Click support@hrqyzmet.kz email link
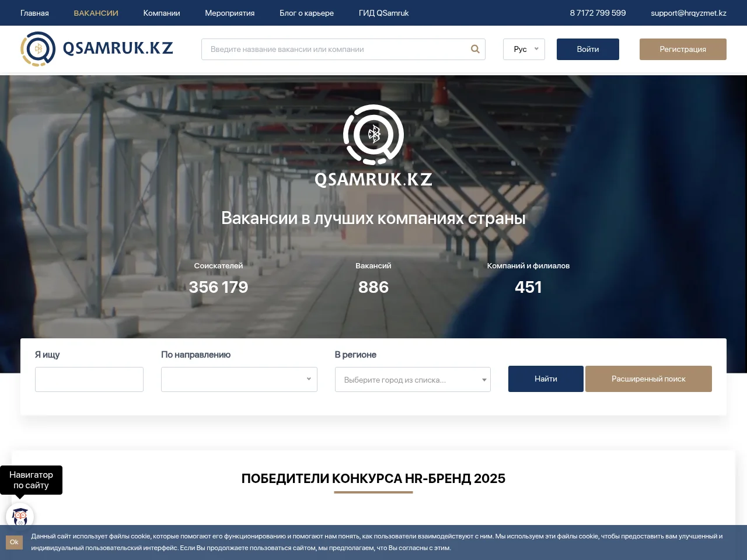 (x=689, y=13)
